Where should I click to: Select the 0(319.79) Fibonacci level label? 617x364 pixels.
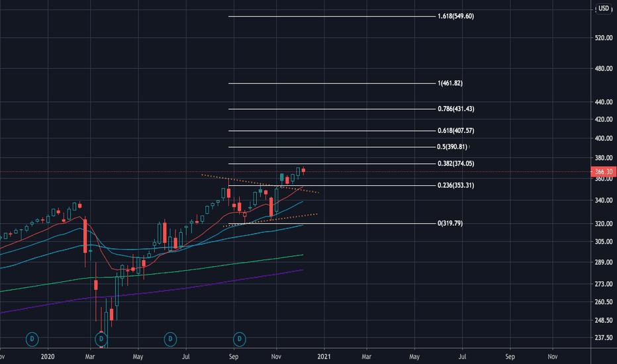point(450,223)
